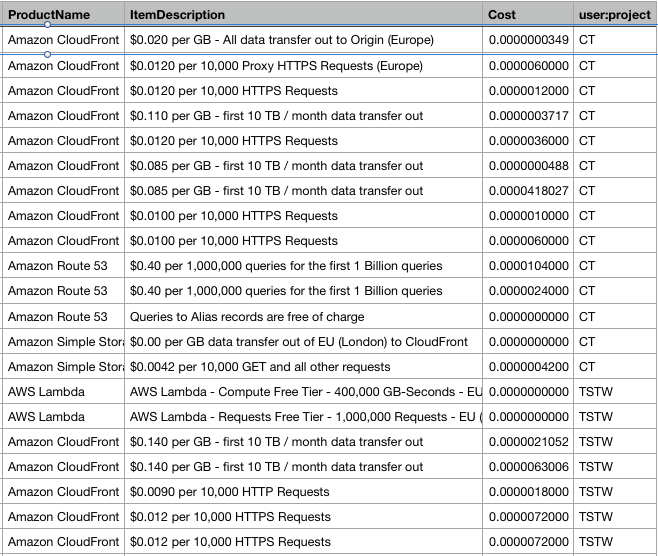658x556 pixels.
Task: Select 'Amazon CloudFront' cell in $0.110 per GB row
Action: (x=63, y=116)
